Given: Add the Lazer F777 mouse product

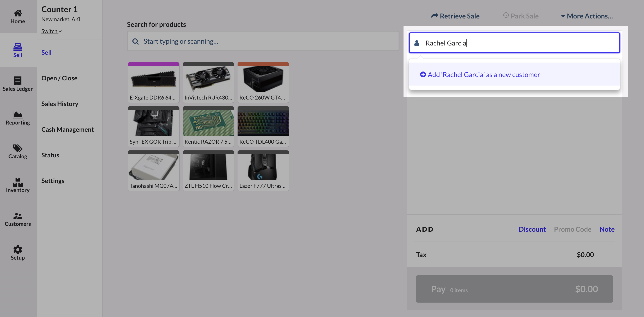Looking at the screenshot, I should click(x=263, y=170).
